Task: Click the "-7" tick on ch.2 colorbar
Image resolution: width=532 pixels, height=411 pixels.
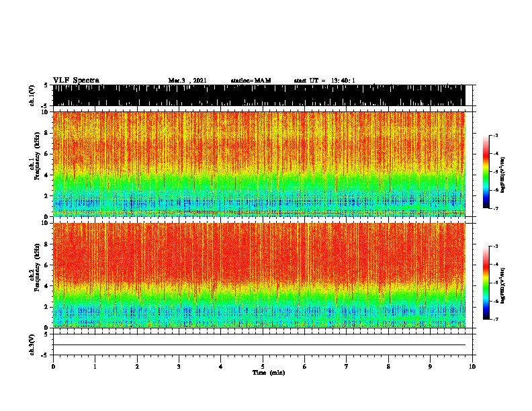Action: pos(496,320)
